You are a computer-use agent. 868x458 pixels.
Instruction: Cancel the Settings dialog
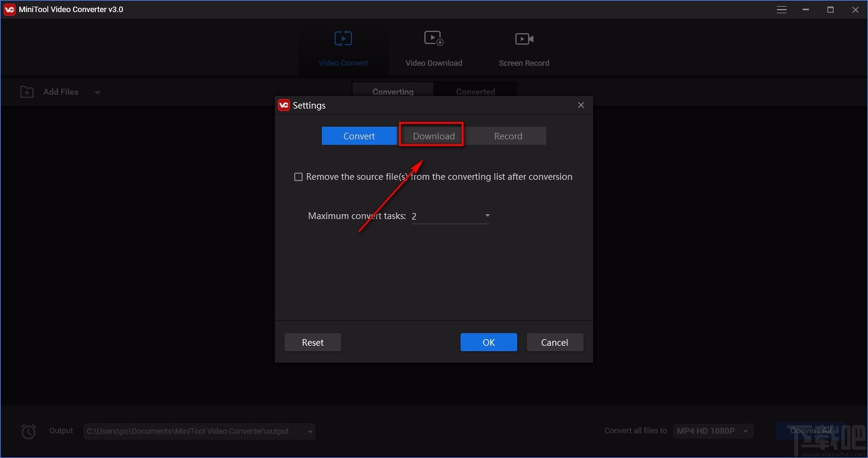pos(555,342)
